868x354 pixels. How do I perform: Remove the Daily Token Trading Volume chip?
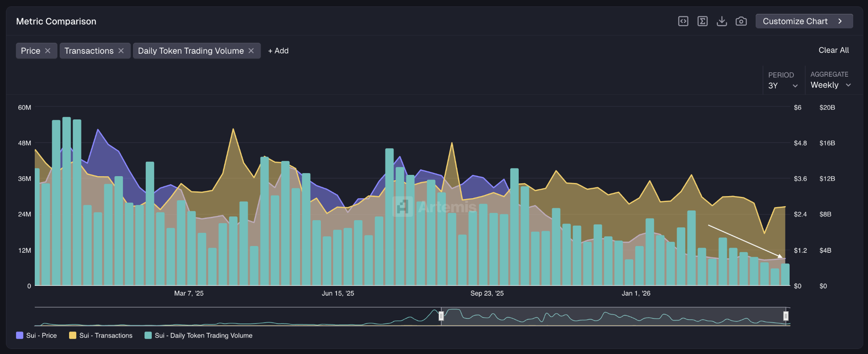click(x=251, y=51)
